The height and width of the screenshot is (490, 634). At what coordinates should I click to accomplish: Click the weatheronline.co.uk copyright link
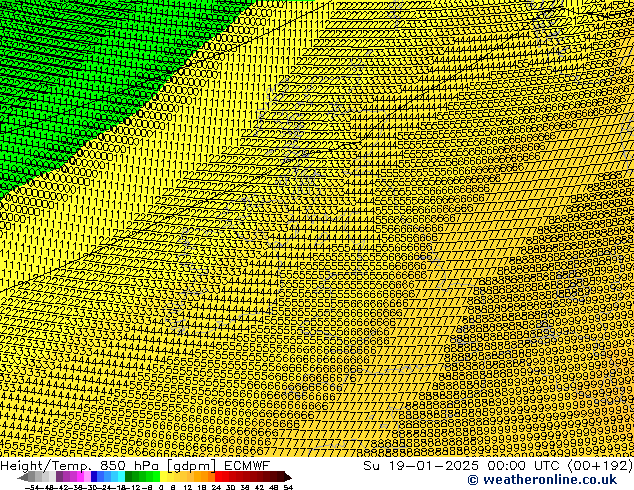pyautogui.click(x=542, y=480)
